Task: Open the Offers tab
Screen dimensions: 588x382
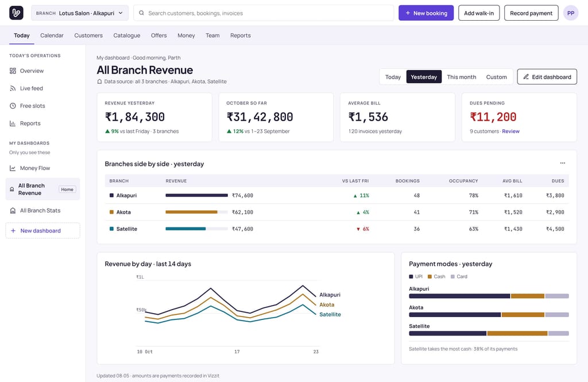Action: click(x=159, y=35)
